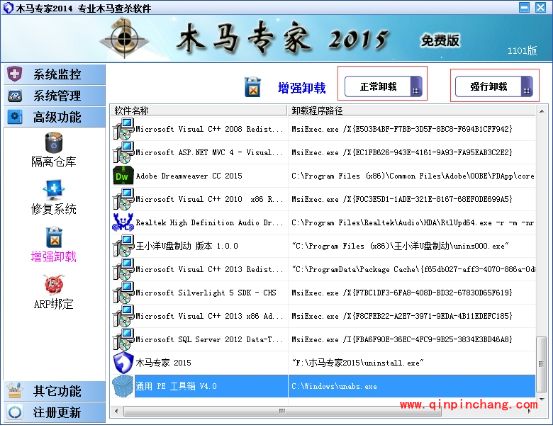Viewport: 553px width, 426px height.
Task: Click the vertical scrollbar up arrow
Action: point(541,111)
